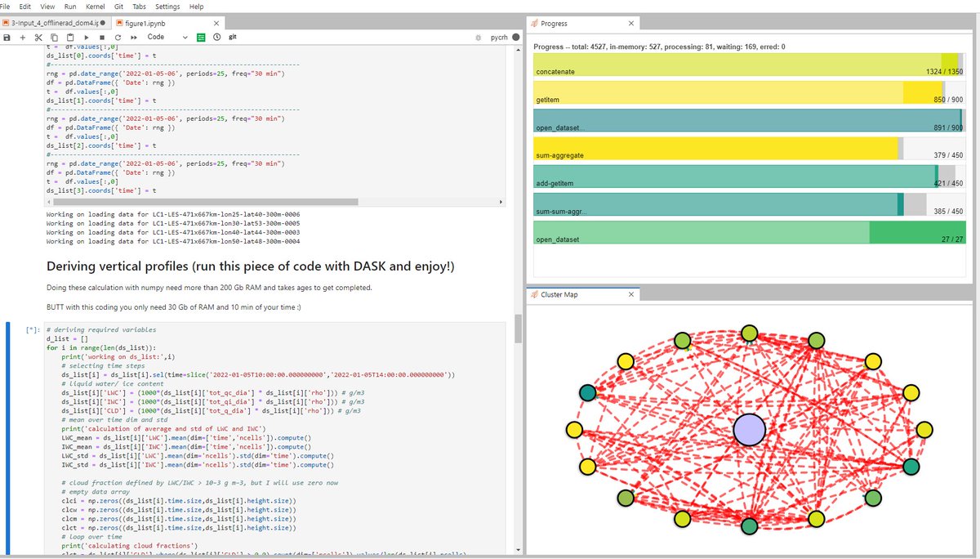980x559 pixels.
Task: Click the clock icon in notebook toolbar
Action: click(217, 38)
